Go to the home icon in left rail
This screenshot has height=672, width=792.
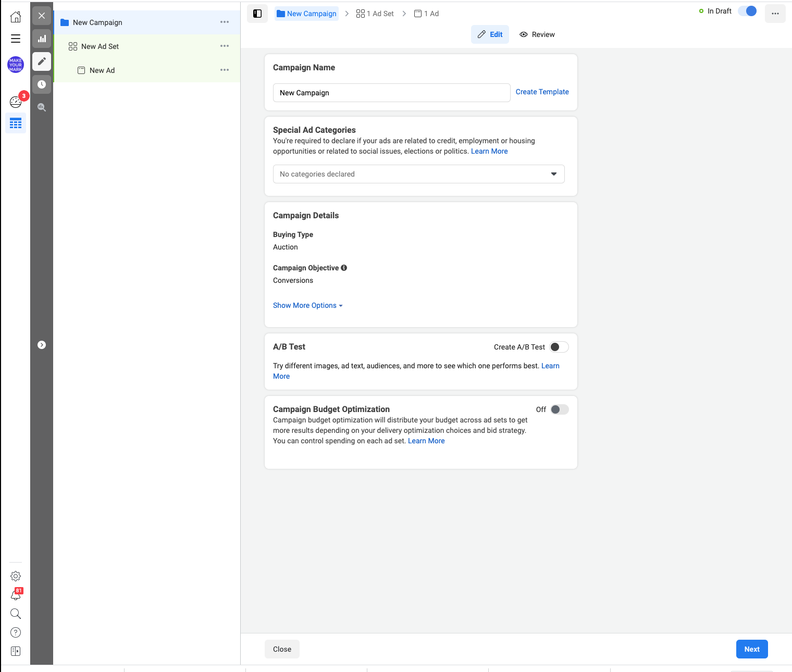point(16,17)
